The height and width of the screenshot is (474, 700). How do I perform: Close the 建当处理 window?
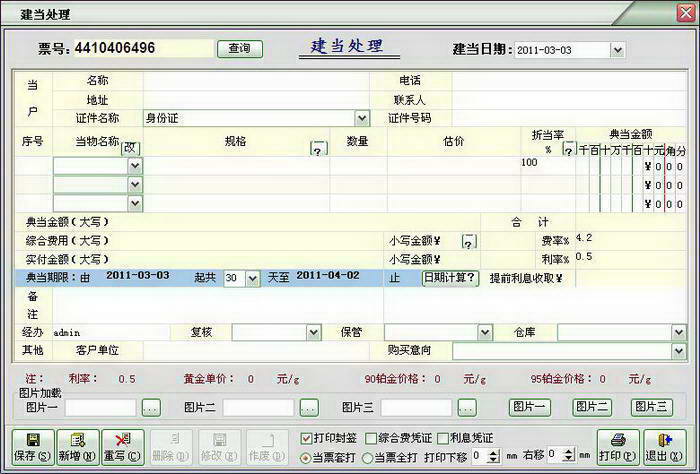click(686, 13)
